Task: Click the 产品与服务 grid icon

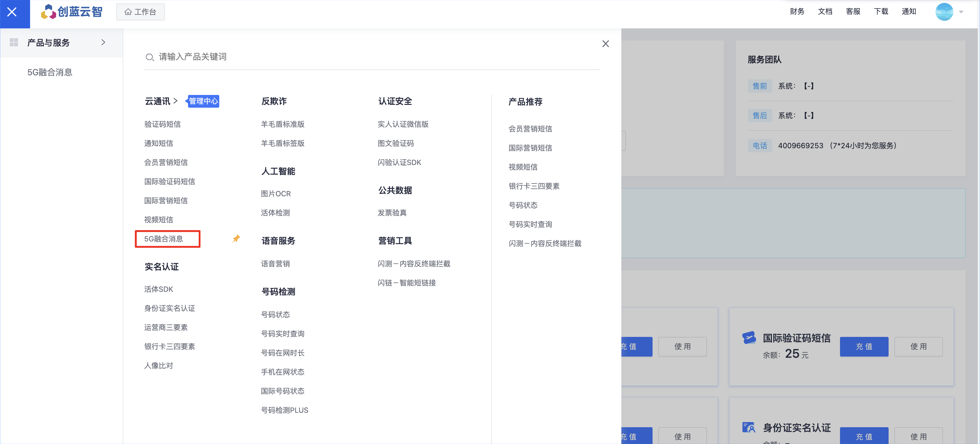Action: (x=14, y=42)
